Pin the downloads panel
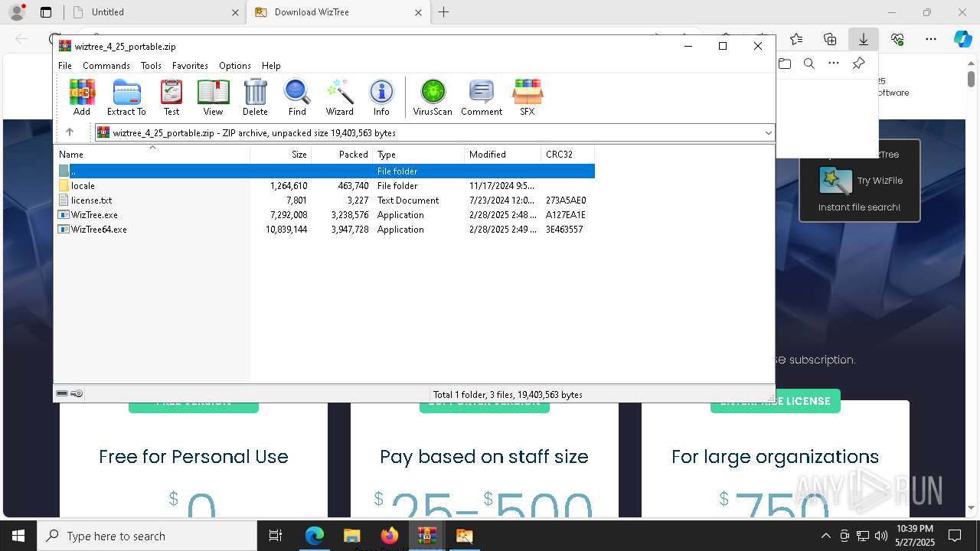The image size is (980, 551). click(858, 64)
